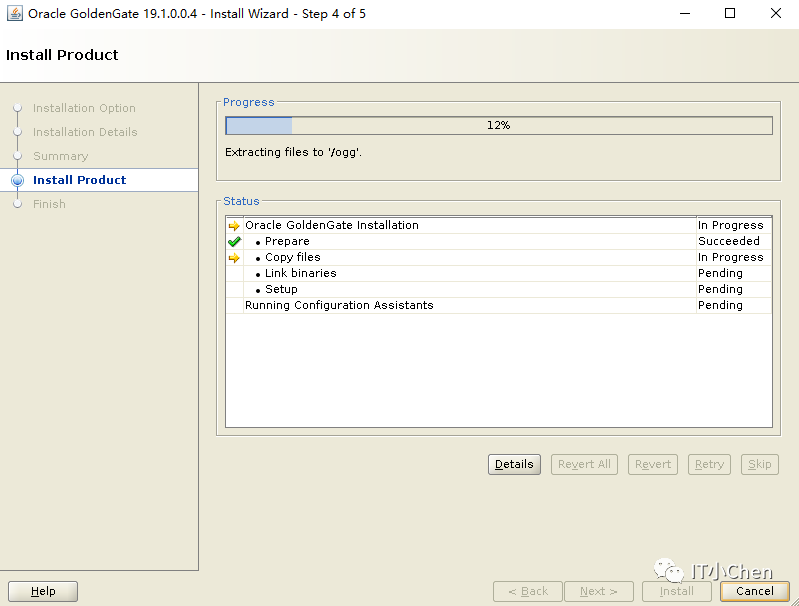Click the Finish step bullet in the sidebar
799x606 pixels.
coord(17,204)
